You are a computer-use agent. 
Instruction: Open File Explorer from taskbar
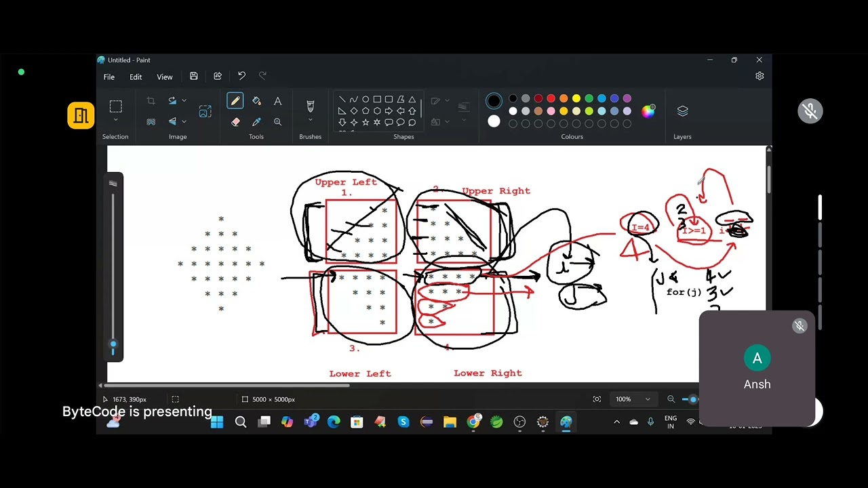(x=450, y=422)
